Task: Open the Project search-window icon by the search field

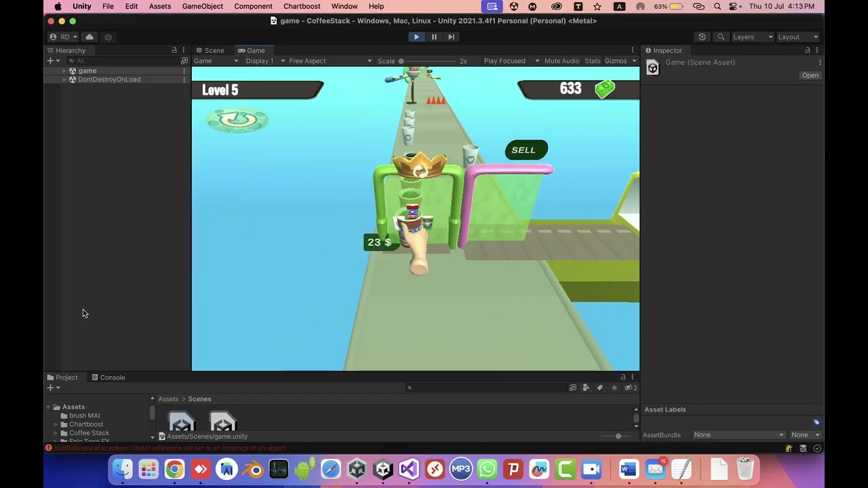Action: click(573, 388)
